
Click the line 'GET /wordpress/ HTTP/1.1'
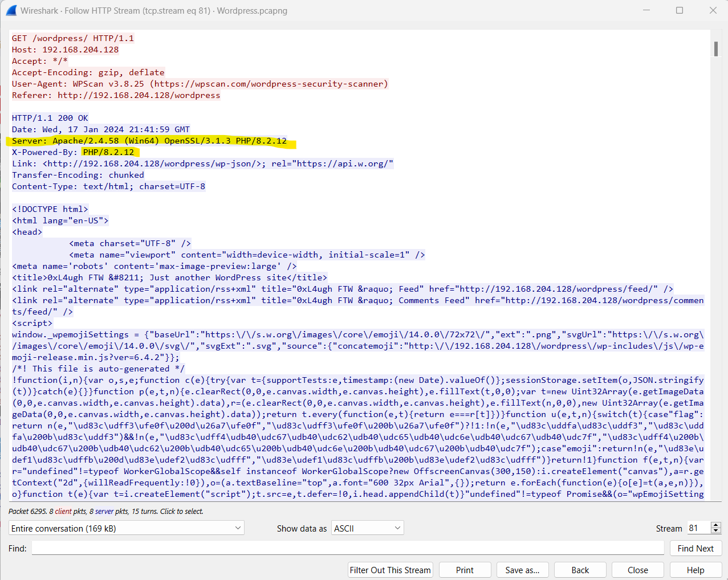[x=73, y=38]
